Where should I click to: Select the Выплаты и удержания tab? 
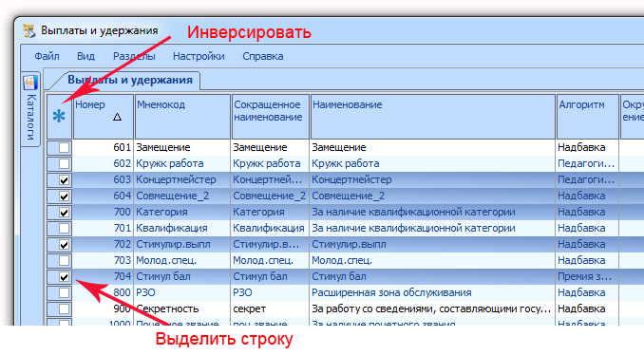point(130,80)
